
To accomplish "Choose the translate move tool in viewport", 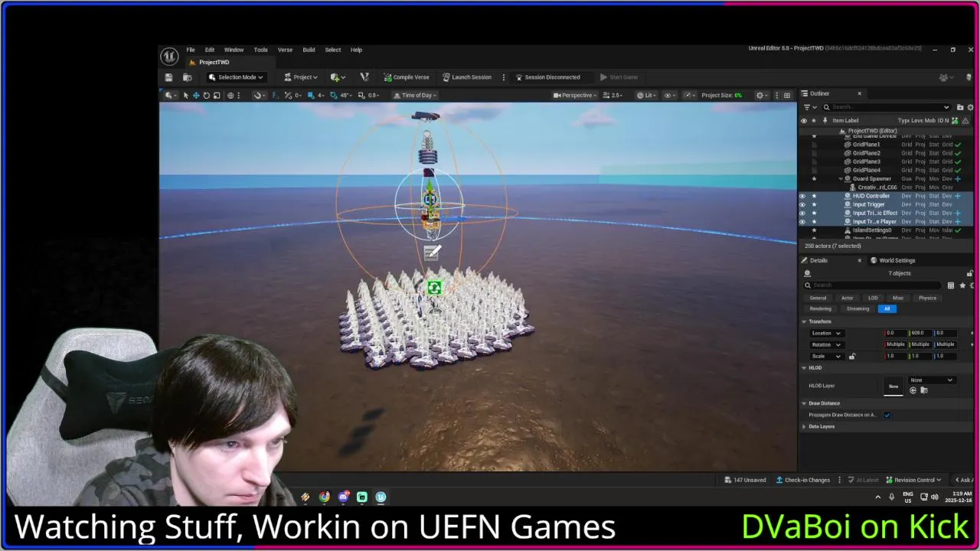I will (x=196, y=96).
